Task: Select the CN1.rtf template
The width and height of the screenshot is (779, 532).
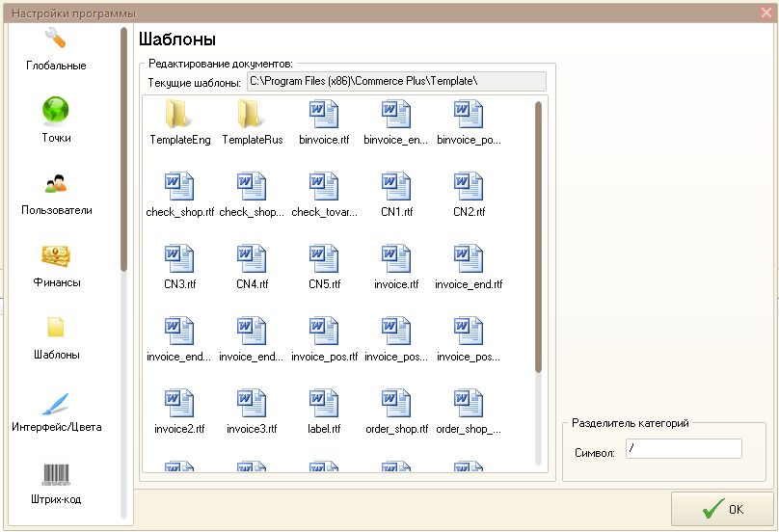Action: pyautogui.click(x=396, y=195)
